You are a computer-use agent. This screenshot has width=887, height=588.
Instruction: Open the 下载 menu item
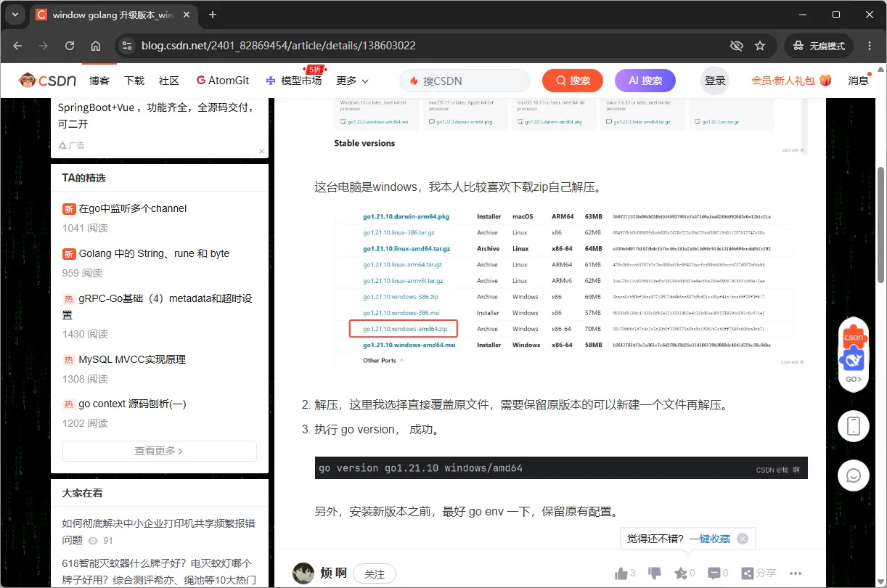(x=134, y=81)
